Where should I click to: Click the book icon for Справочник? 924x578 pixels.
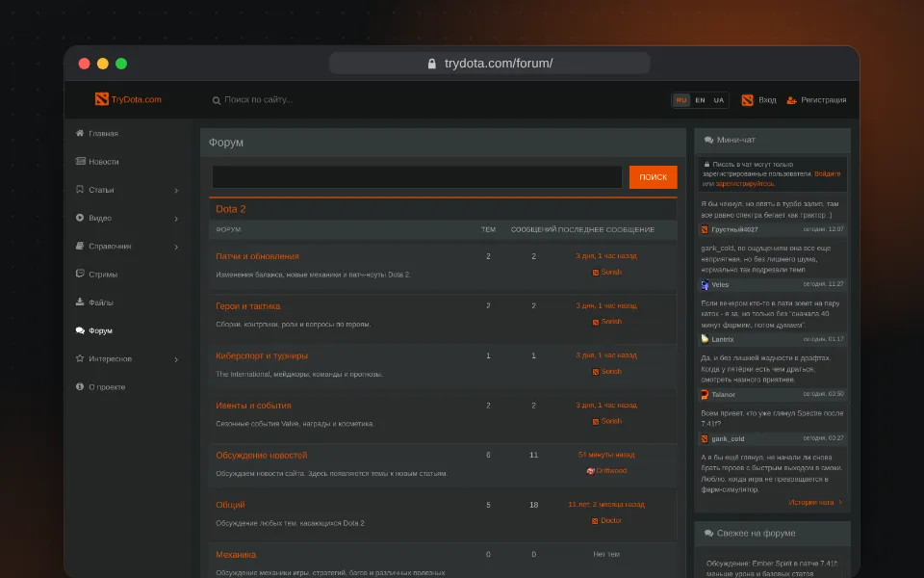pyautogui.click(x=80, y=246)
